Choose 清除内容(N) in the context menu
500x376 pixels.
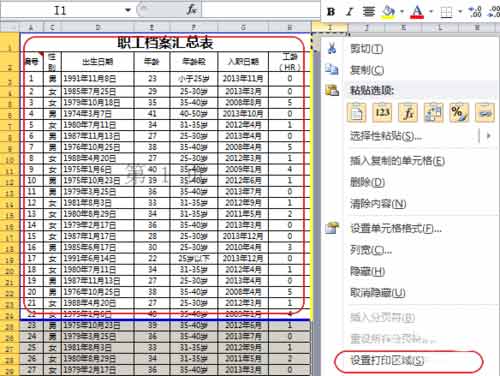point(378,203)
